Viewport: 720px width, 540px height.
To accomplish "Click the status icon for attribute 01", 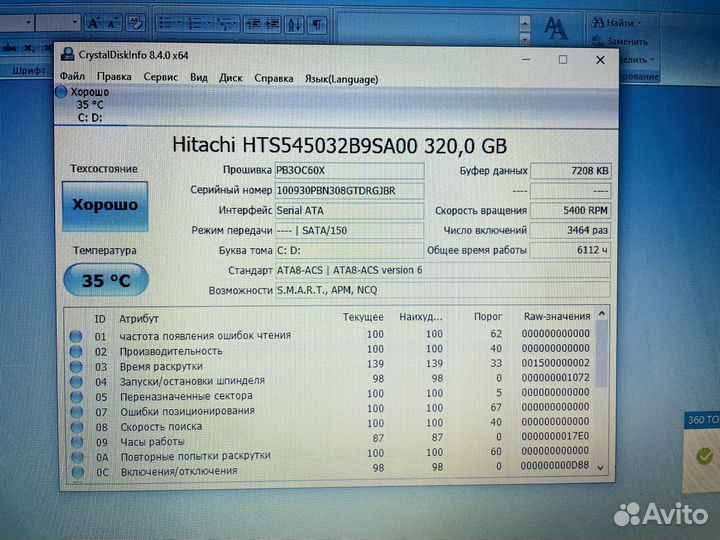I will click(x=76, y=336).
